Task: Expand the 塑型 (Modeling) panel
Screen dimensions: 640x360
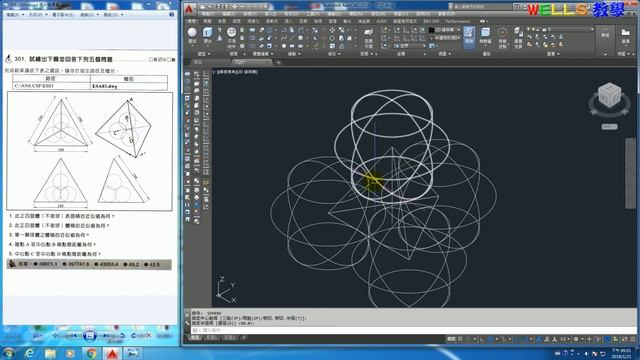Action: pyautogui.click(x=204, y=54)
